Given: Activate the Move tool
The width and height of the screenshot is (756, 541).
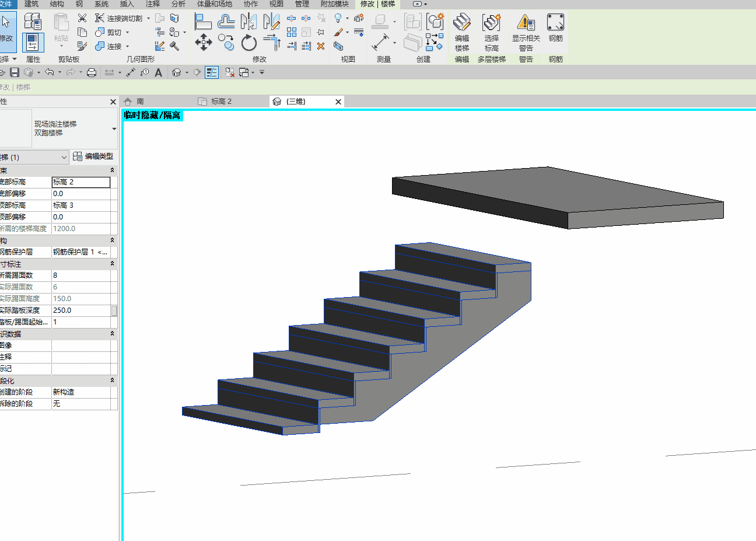Looking at the screenshot, I should click(203, 42).
